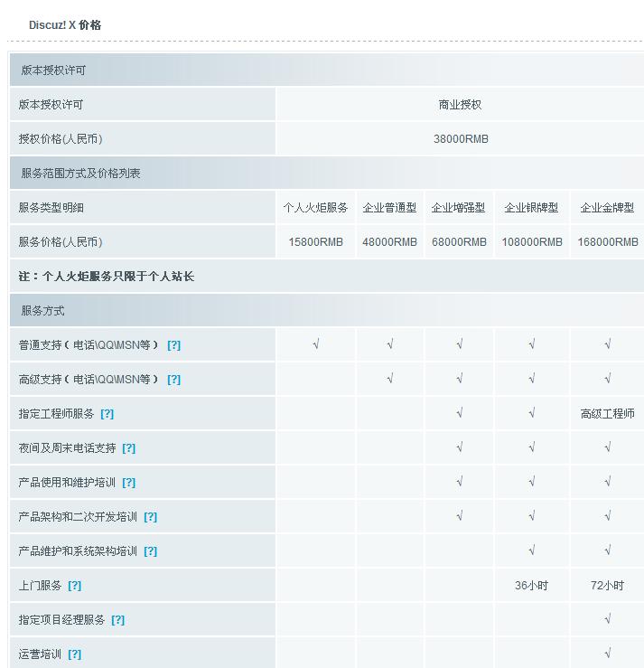The image size is (644, 668).
Task: Select the 企业增强型 column header
Action: point(459,208)
